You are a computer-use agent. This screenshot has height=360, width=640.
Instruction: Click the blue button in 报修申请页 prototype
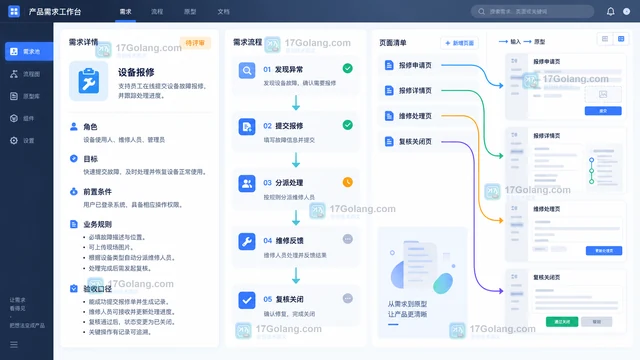tap(603, 111)
